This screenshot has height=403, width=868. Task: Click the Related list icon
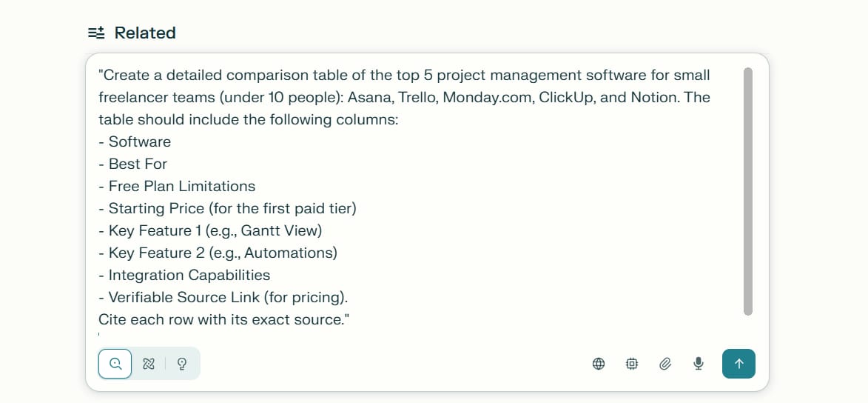96,33
